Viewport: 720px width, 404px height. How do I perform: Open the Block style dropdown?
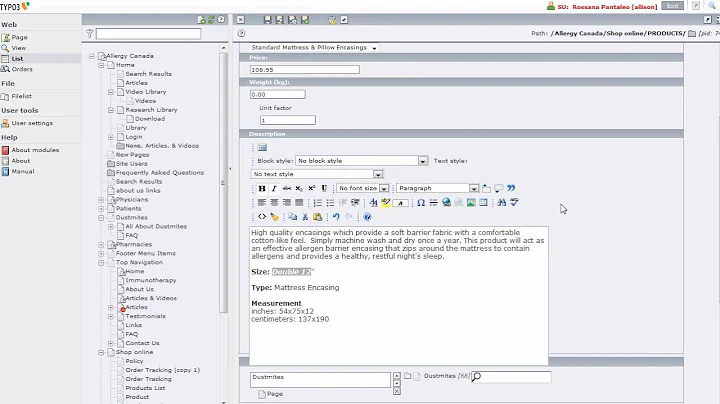point(361,161)
